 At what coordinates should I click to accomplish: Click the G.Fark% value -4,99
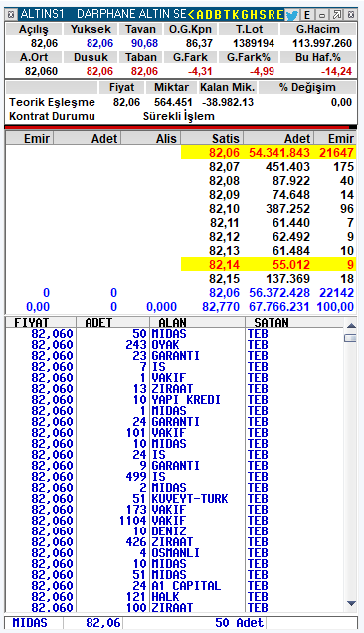point(262,71)
